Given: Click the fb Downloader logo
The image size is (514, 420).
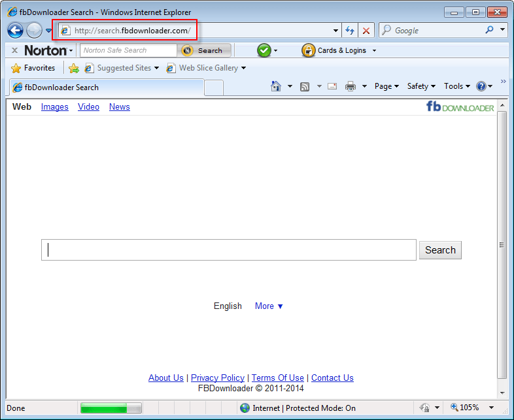Looking at the screenshot, I should (x=460, y=106).
